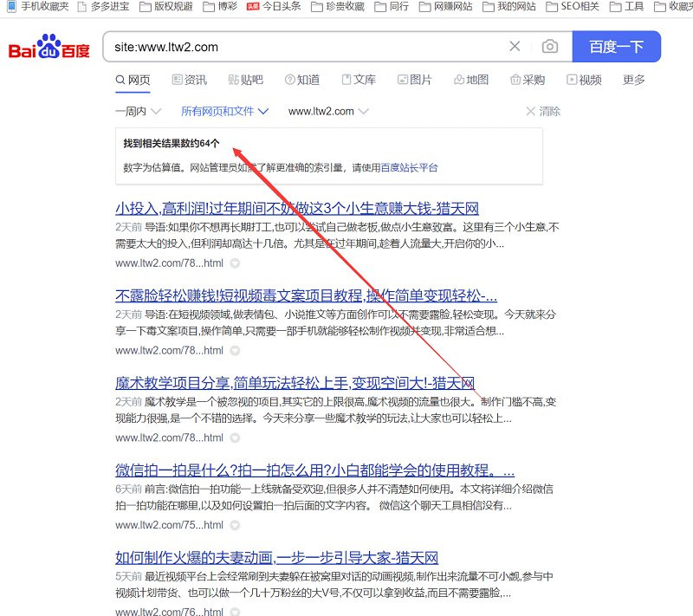Click arrow icon beside www.ltw2.com/75...html
Screen dimensions: 693x616
coord(235,525)
